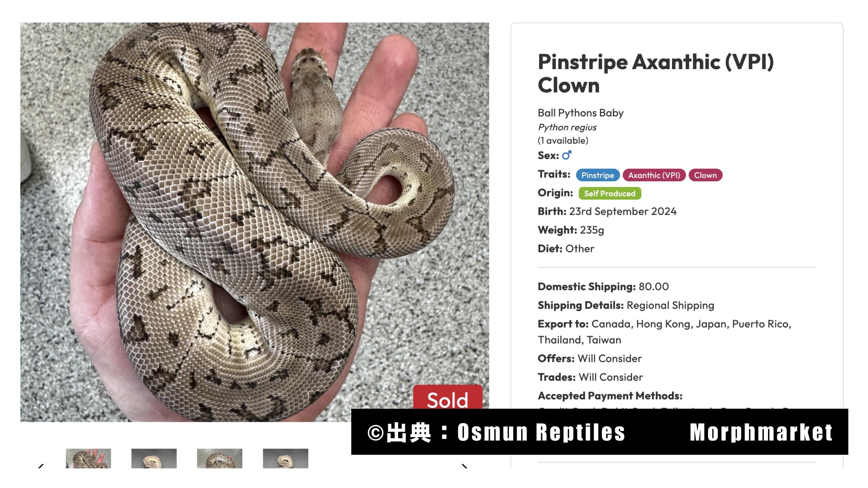The height and width of the screenshot is (488, 868).
Task: View the third thumbnail photo
Action: pyautogui.click(x=219, y=458)
